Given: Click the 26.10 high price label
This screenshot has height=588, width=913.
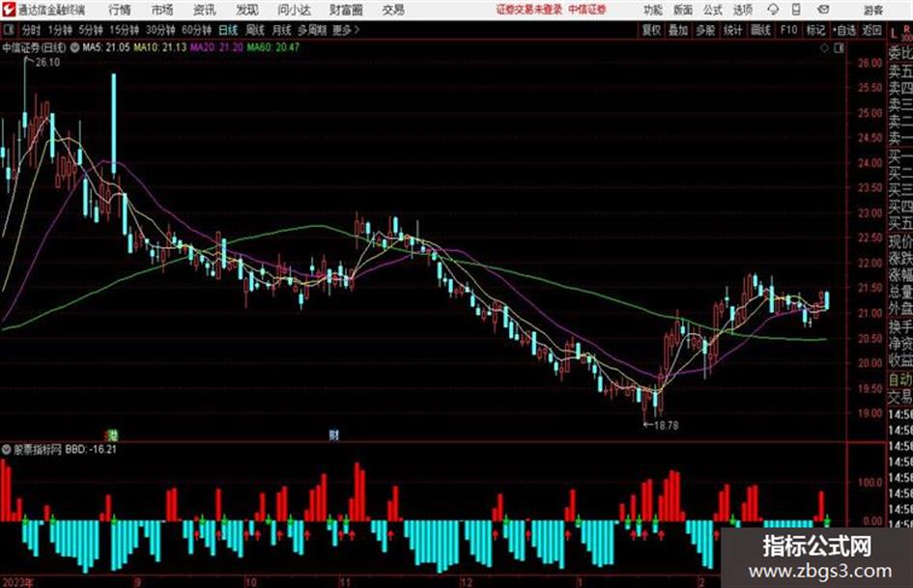Looking at the screenshot, I should (x=47, y=63).
